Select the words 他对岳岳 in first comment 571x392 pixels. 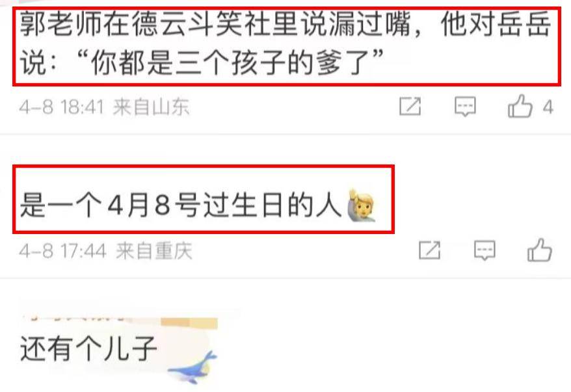coord(496,25)
